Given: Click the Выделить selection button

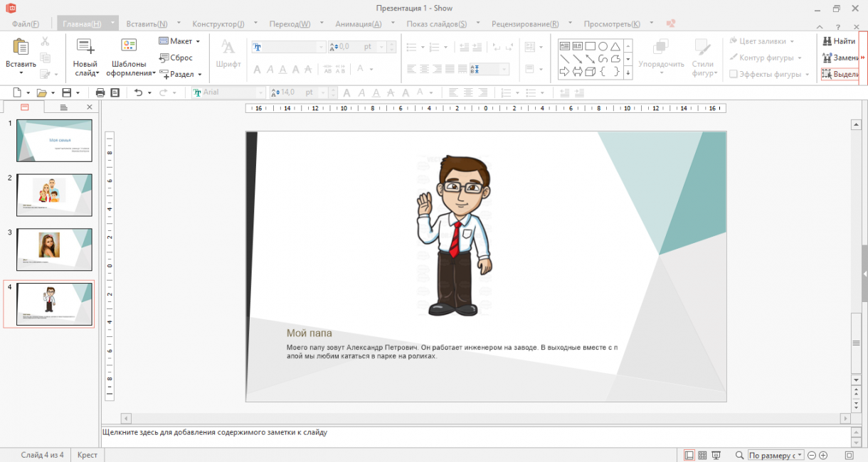Looking at the screenshot, I should (840, 74).
